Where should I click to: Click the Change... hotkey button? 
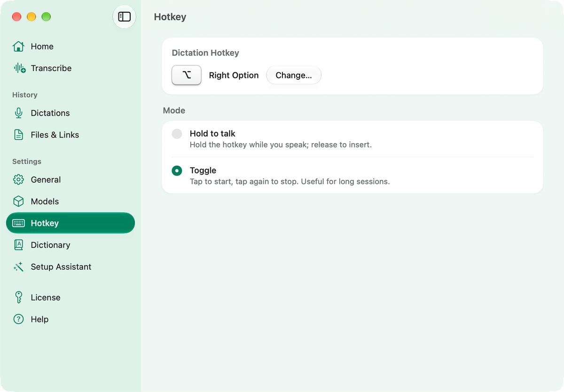coord(294,75)
